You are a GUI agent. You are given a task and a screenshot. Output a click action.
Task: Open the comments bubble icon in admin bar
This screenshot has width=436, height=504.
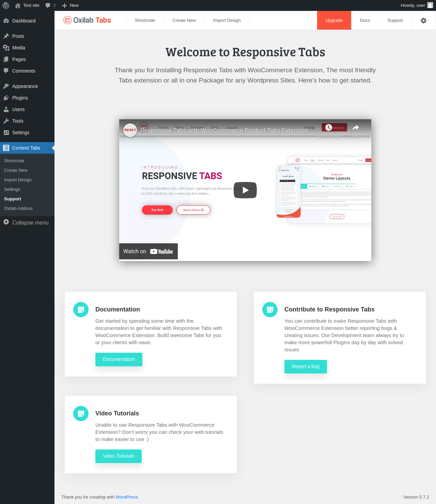(48, 5)
